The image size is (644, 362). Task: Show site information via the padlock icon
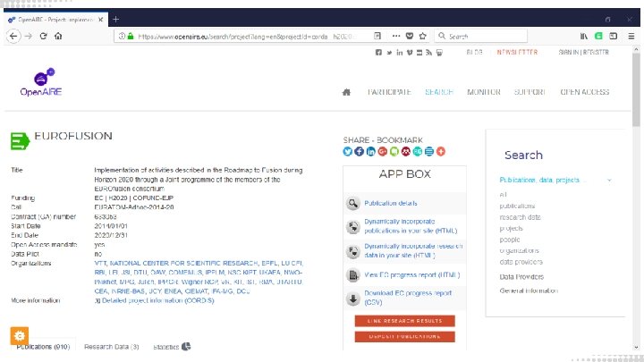point(131,36)
